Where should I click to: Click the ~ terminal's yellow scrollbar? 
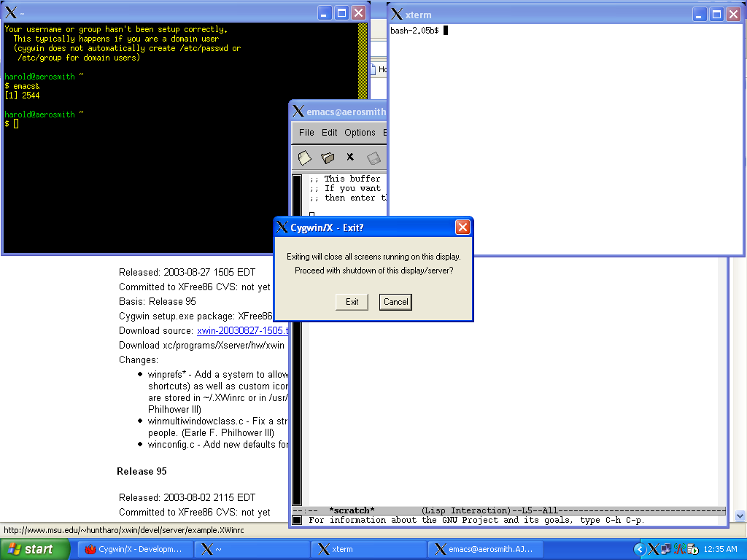click(x=363, y=61)
